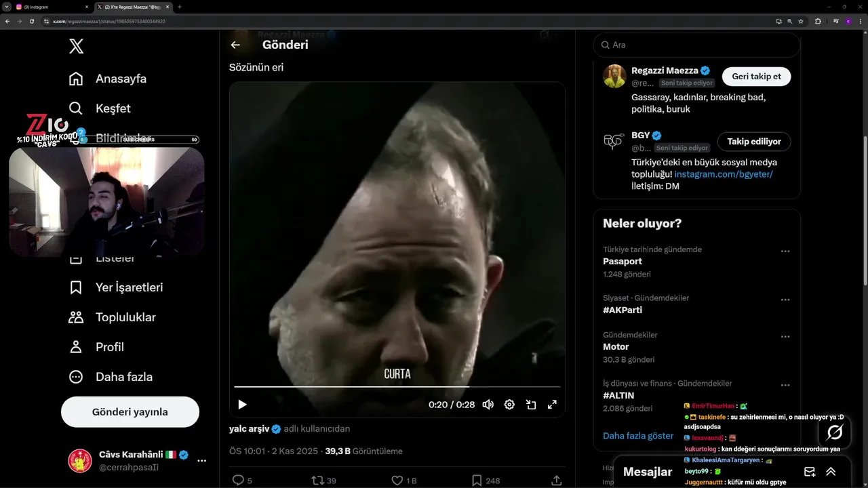This screenshot has height=488, width=868.
Task: Click the reply comment icon
Action: point(238,480)
